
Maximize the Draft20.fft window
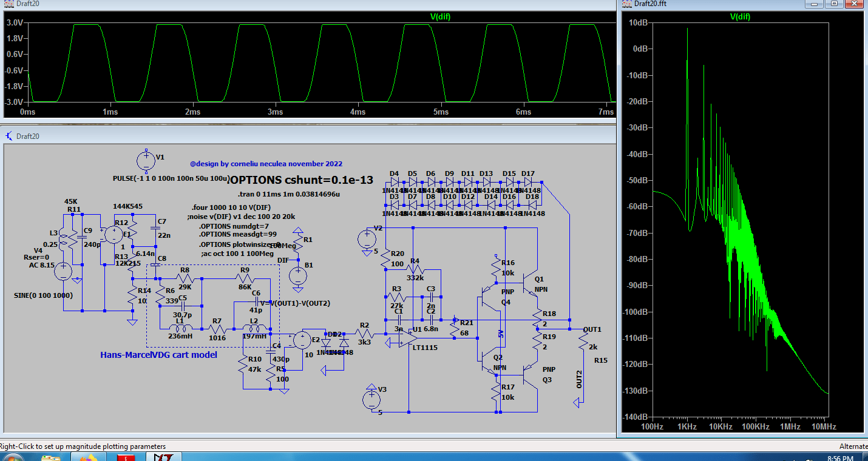(835, 4)
